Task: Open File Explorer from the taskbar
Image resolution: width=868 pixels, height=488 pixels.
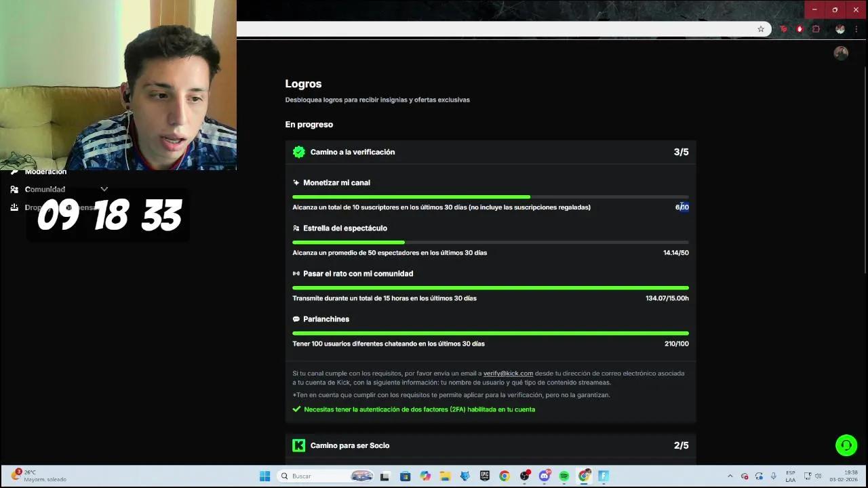Action: click(x=445, y=476)
